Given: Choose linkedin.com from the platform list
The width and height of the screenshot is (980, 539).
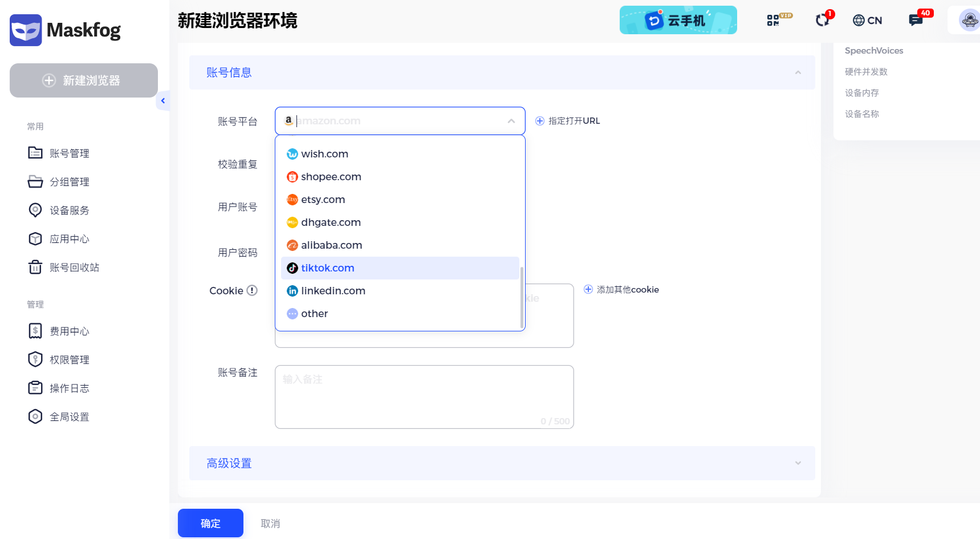Looking at the screenshot, I should (400, 291).
